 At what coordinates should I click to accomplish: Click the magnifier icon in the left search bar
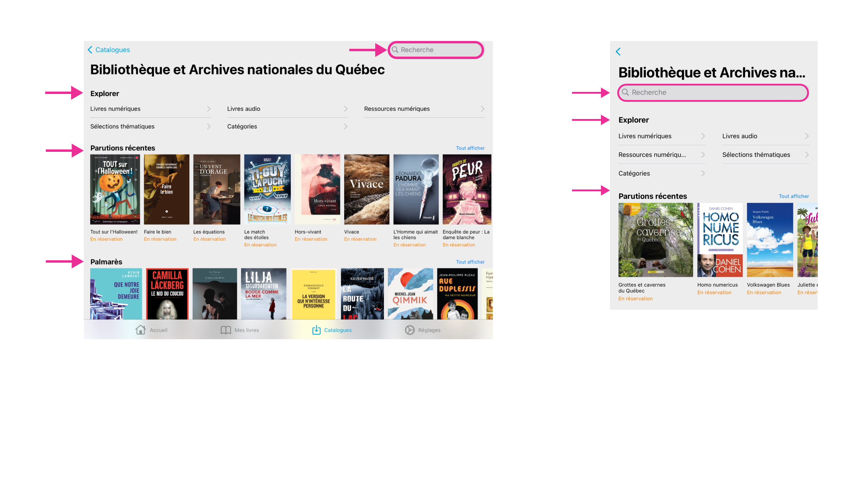coord(395,50)
